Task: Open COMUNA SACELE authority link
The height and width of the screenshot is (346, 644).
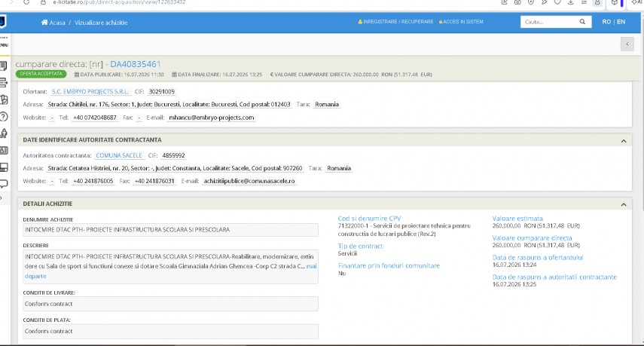Action: (119, 155)
